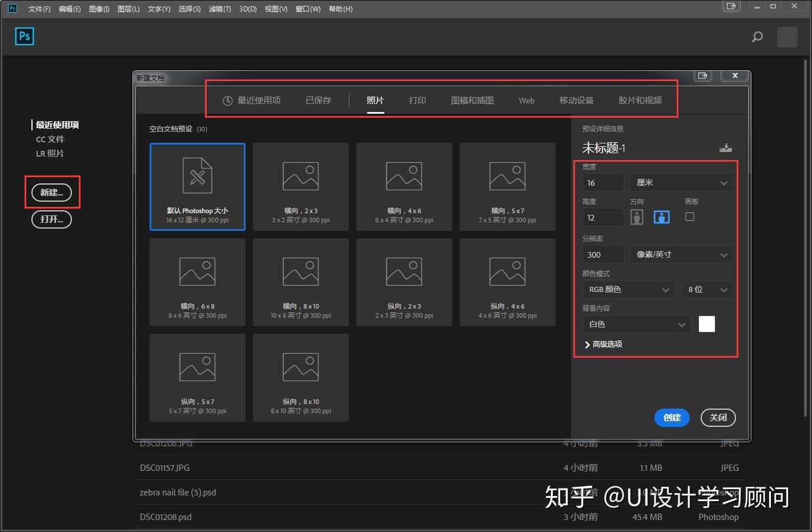812x532 pixels.
Task: Select LR 照片 in left sidebar
Action: tap(50, 154)
